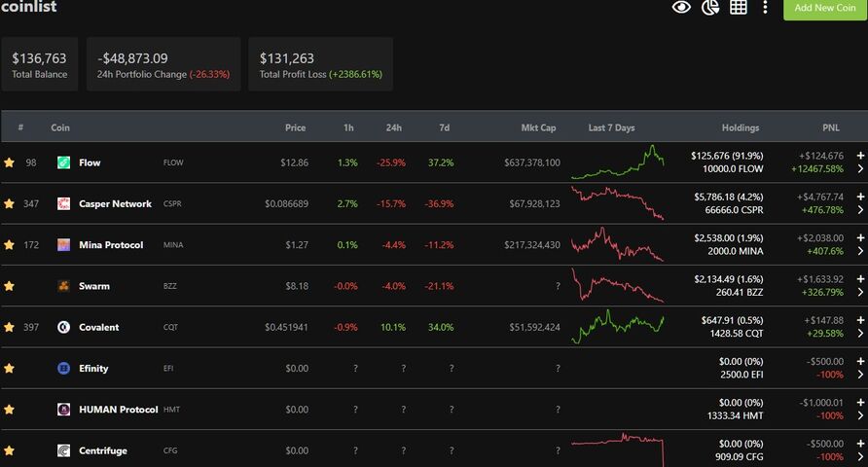868x467 pixels.
Task: Click the Add New Coin button
Action: (825, 9)
